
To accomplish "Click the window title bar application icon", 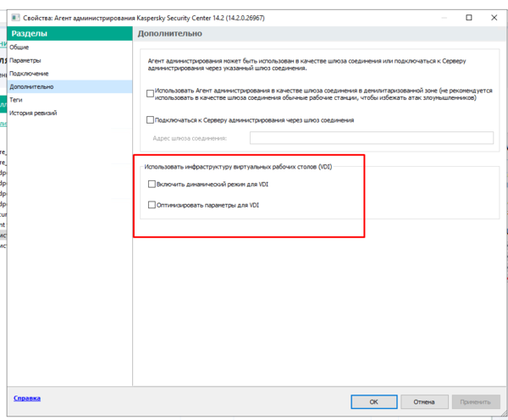I will pyautogui.click(x=15, y=18).
